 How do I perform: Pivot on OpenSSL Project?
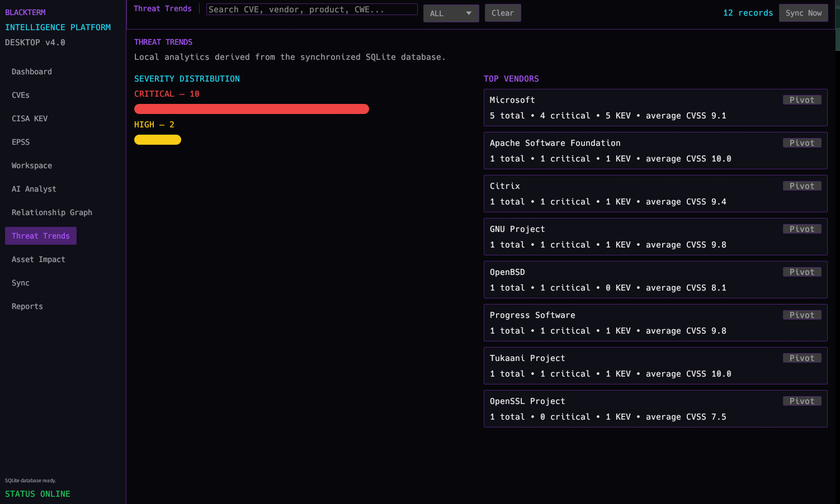tap(802, 401)
